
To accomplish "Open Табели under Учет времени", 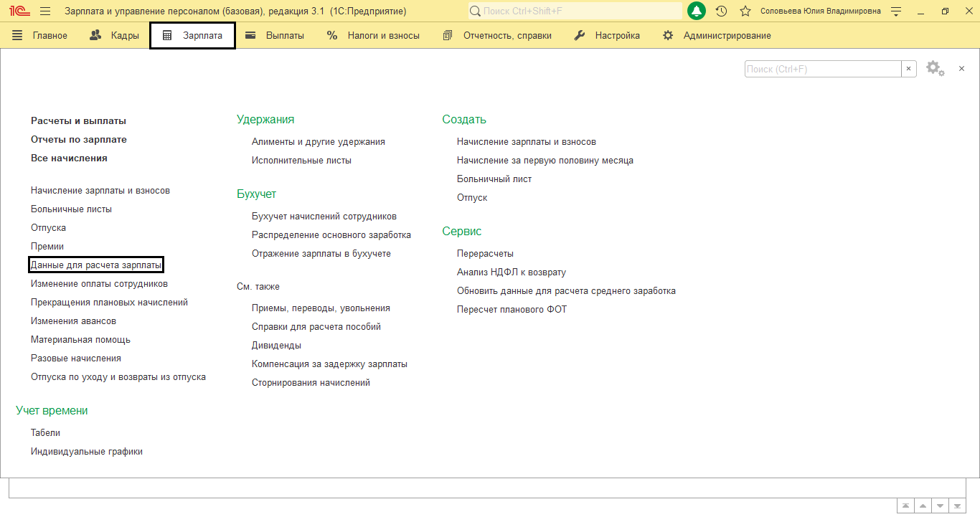I will click(45, 433).
